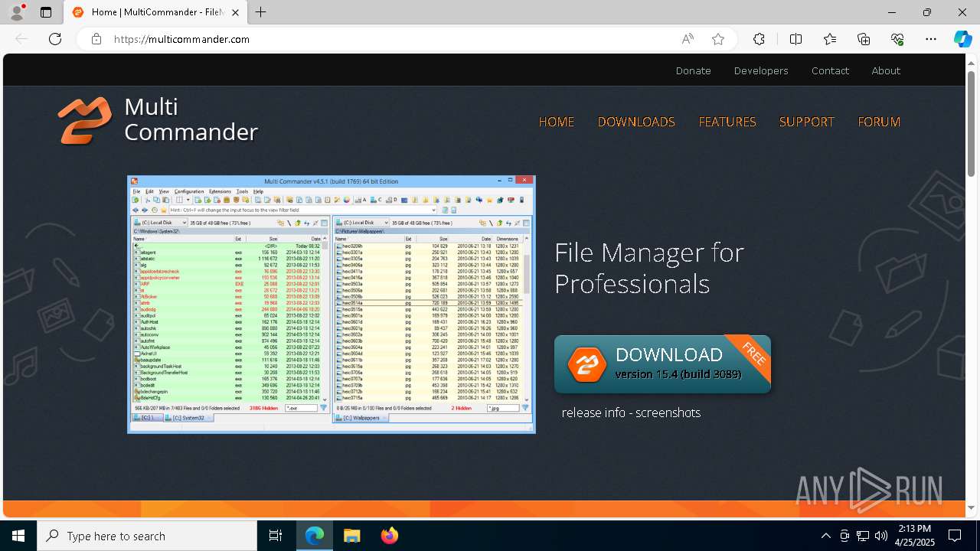Add this page to favorites star
Viewport: 980px width, 551px height.
(x=718, y=39)
